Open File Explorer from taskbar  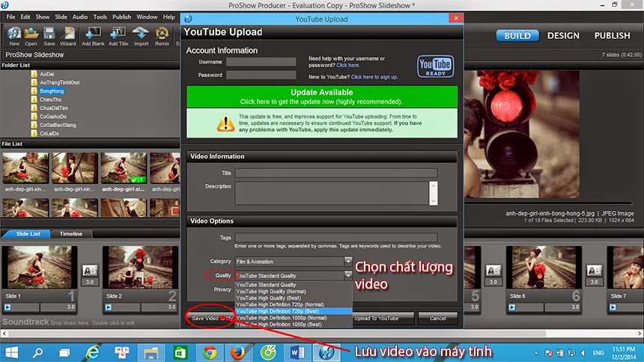(x=151, y=352)
